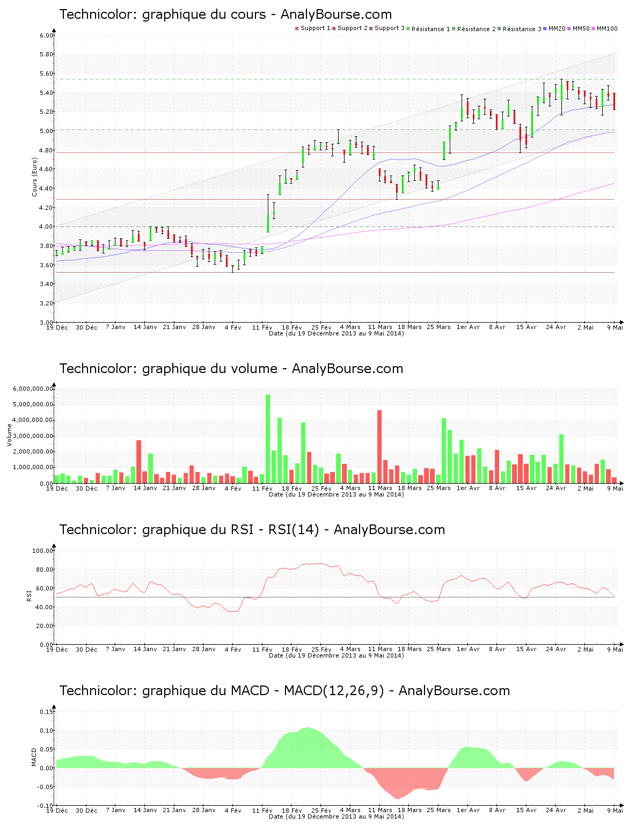This screenshot has width=644, height=832.
Task: Click the "18 Fév" date under the MACD chart
Action: coord(292,811)
